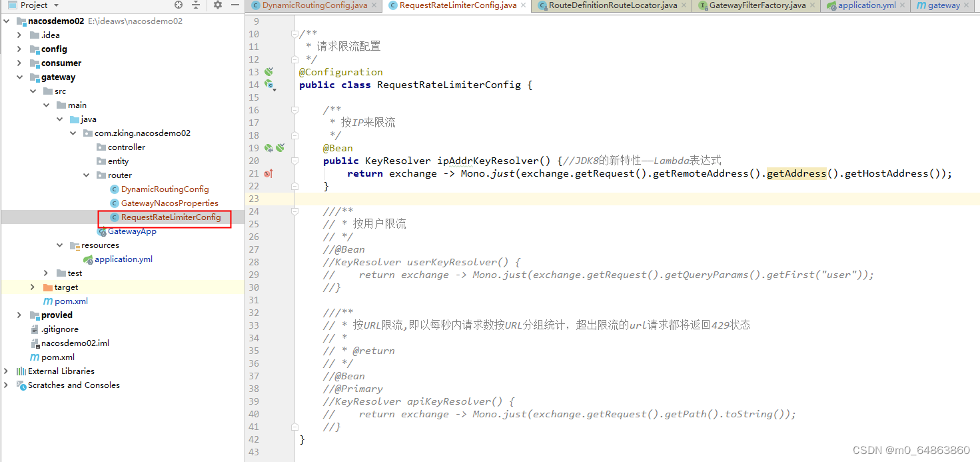Expand the .idea folder

click(20, 35)
